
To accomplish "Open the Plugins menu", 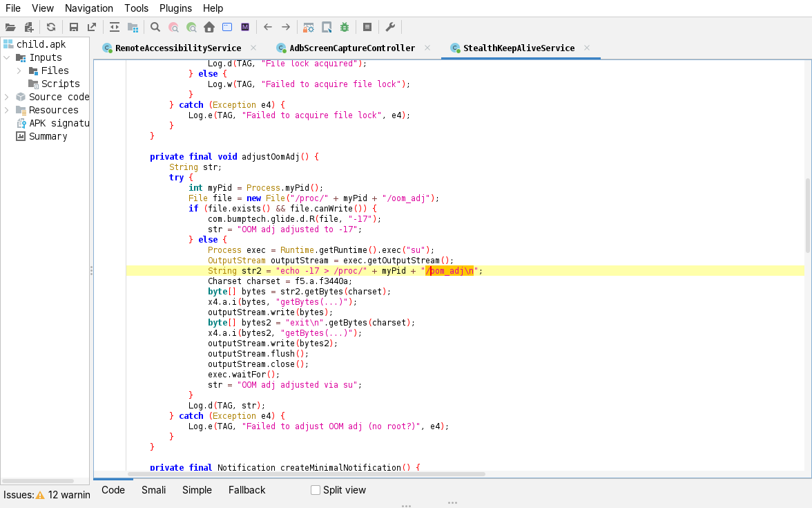I will click(175, 8).
